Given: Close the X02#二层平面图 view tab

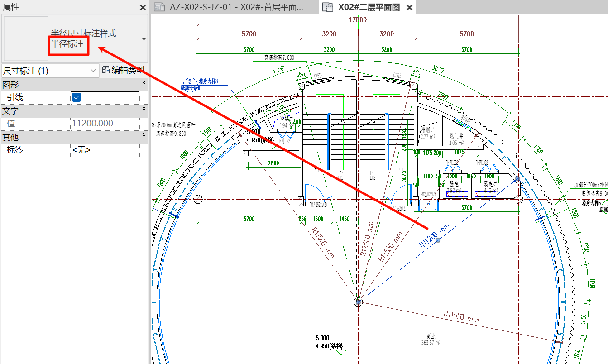Looking at the screenshot, I should (409, 8).
